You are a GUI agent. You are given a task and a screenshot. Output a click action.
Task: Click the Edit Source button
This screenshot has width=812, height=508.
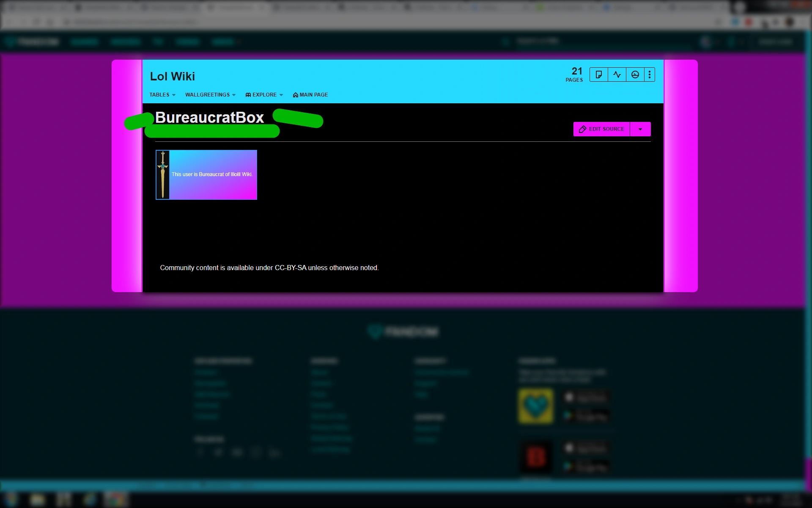pyautogui.click(x=602, y=129)
